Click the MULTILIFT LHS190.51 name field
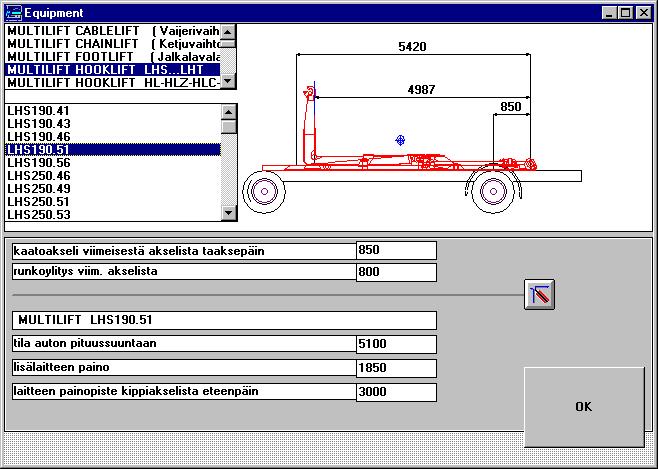The image size is (658, 469). coord(225,320)
